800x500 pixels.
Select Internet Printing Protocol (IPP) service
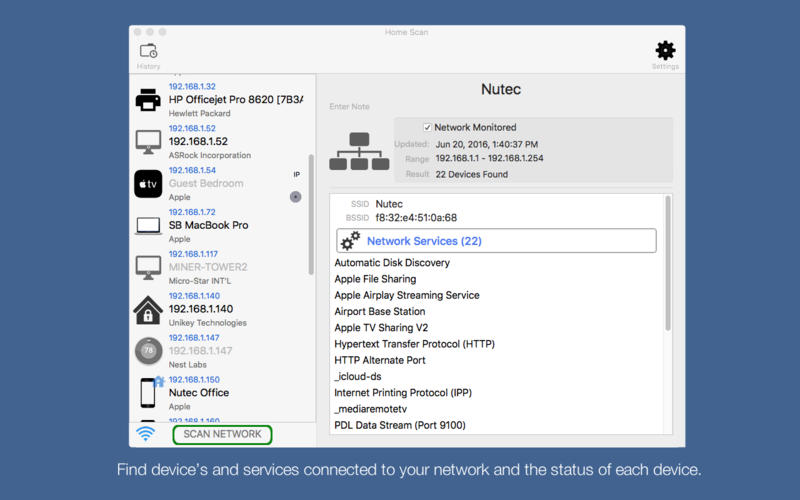[x=403, y=393]
